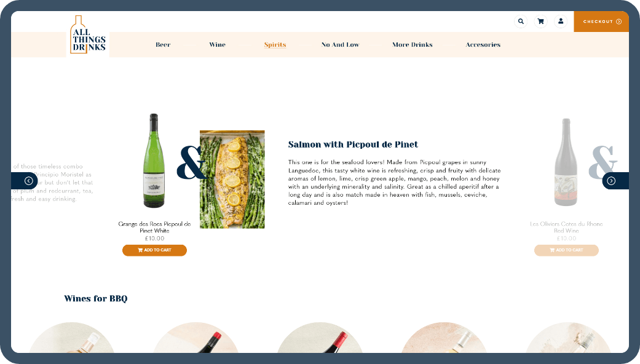
Task: Open the Accesories menu
Action: click(x=483, y=44)
